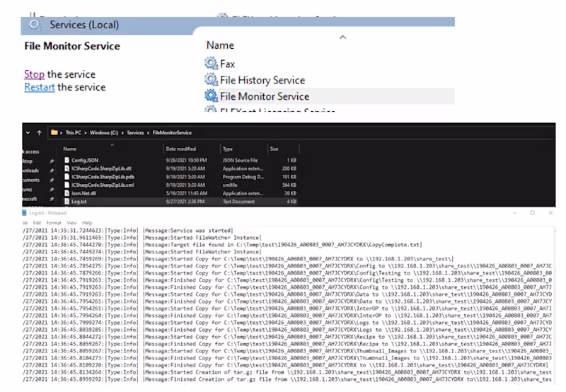The image size is (566, 392).
Task: Open Notepad File menu
Action: pos(25,223)
